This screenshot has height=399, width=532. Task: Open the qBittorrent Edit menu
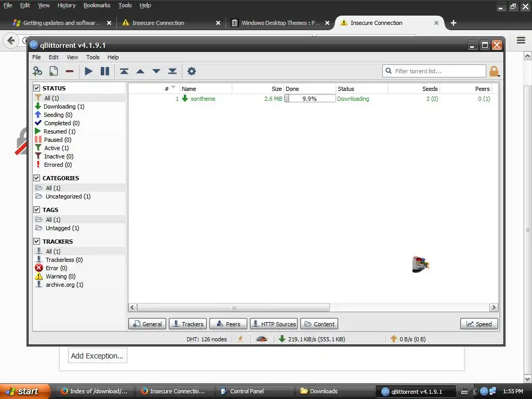(x=54, y=57)
